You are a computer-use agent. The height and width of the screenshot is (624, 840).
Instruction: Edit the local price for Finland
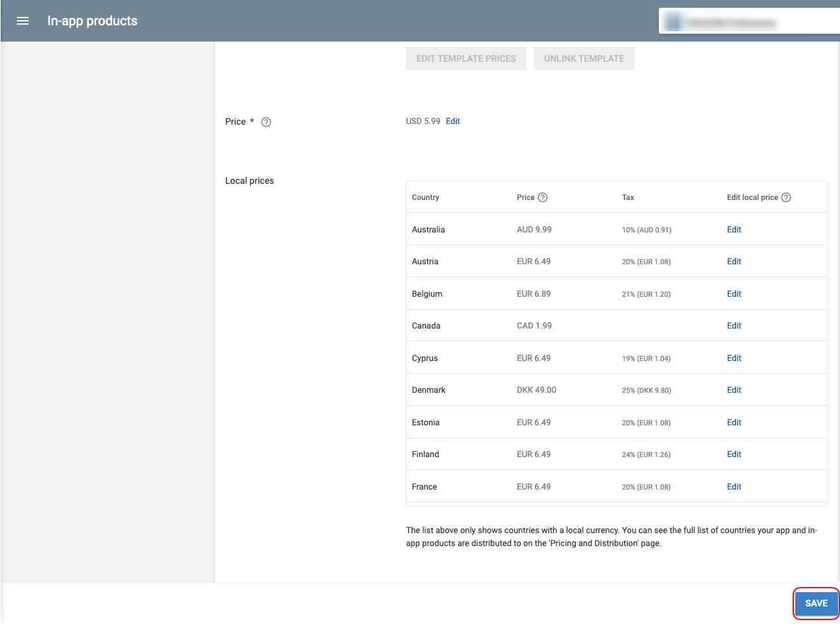point(734,455)
